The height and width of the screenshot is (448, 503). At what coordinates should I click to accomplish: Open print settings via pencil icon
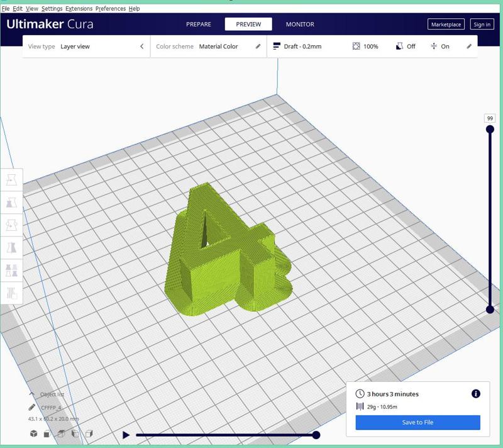[x=469, y=47]
